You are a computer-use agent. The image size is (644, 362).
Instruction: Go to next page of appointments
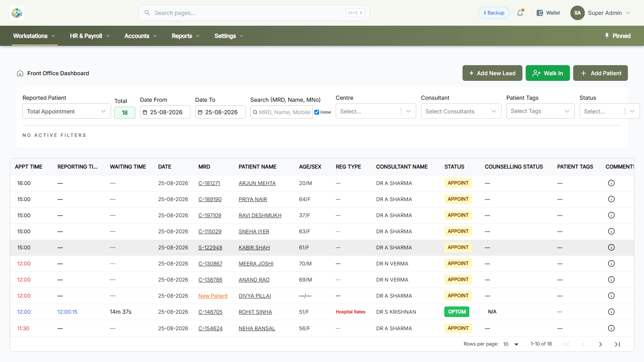pyautogui.click(x=601, y=344)
